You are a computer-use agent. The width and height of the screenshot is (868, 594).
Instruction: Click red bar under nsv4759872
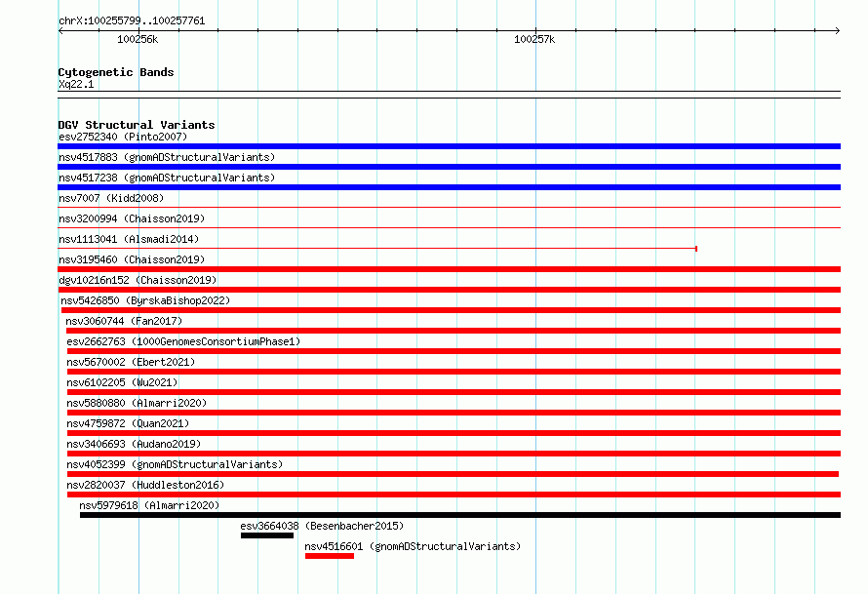coord(454,433)
